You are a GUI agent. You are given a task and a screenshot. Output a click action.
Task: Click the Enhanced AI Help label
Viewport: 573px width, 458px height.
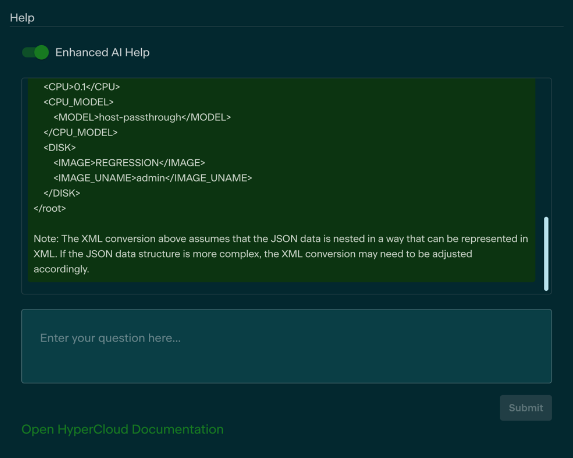[102, 52]
